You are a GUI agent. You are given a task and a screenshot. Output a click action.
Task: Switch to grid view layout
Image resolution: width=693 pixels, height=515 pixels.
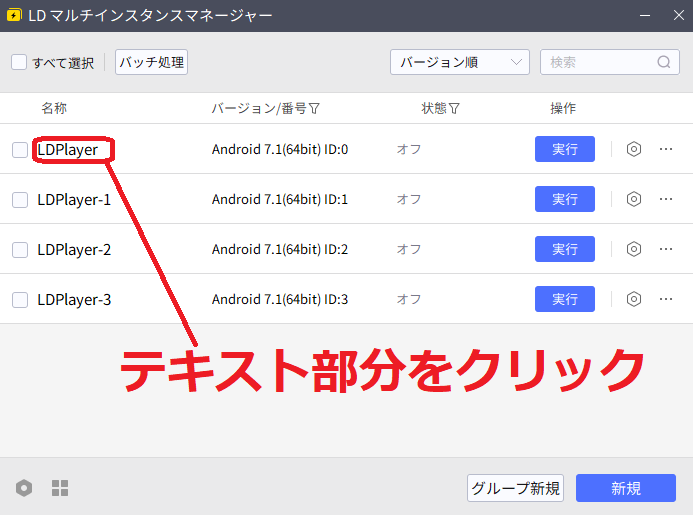tap(60, 488)
